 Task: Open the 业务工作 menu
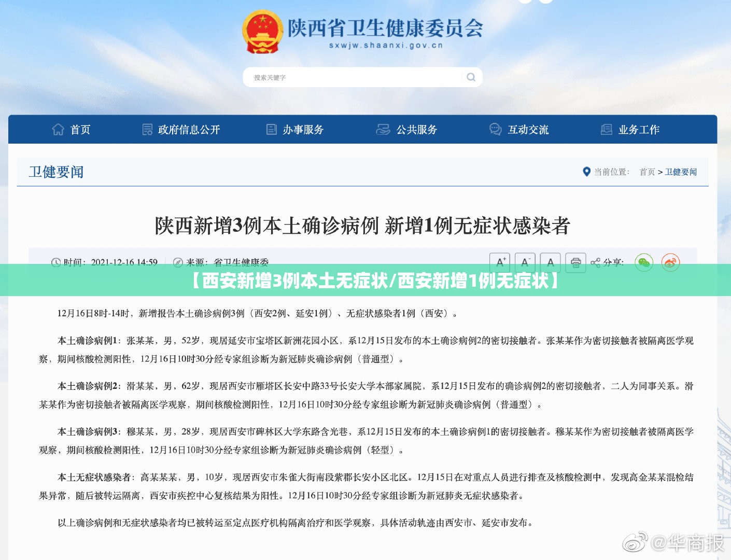pyautogui.click(x=630, y=130)
